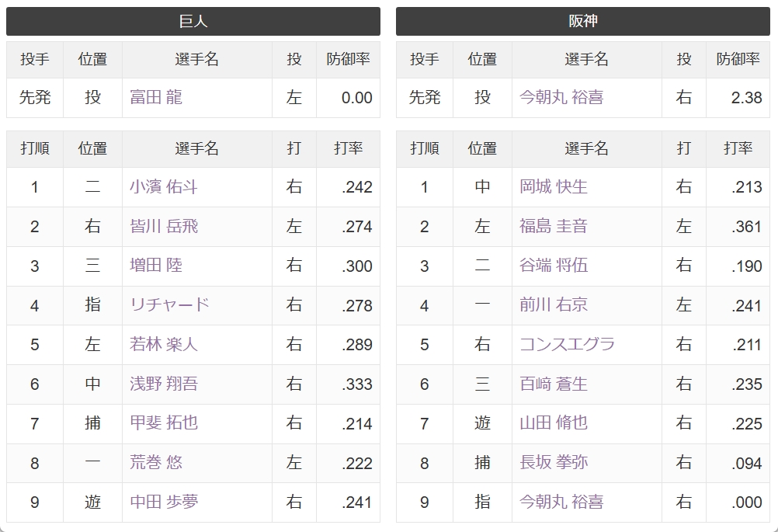Click 皆川 岳飛 player name
The height and width of the screenshot is (532, 778).
(x=164, y=226)
